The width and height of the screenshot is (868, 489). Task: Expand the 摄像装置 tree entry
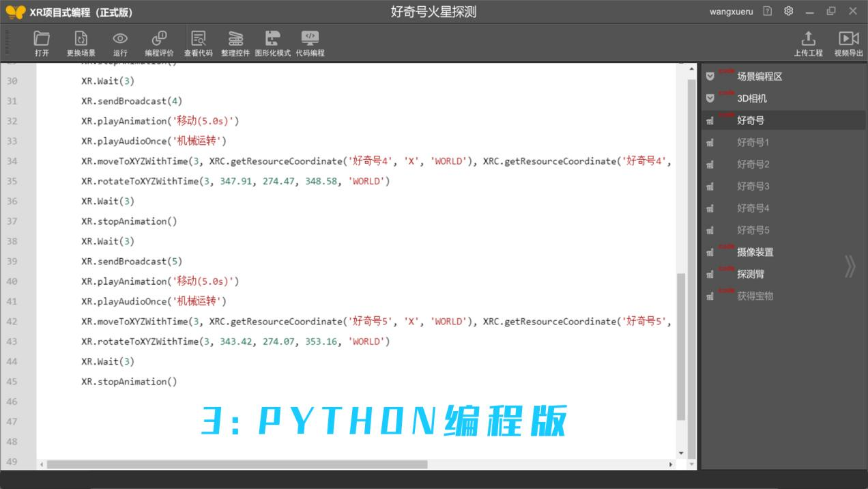[754, 252]
